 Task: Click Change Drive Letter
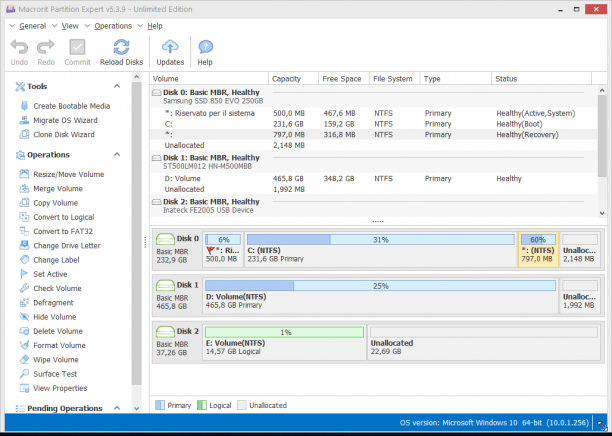pyautogui.click(x=60, y=246)
